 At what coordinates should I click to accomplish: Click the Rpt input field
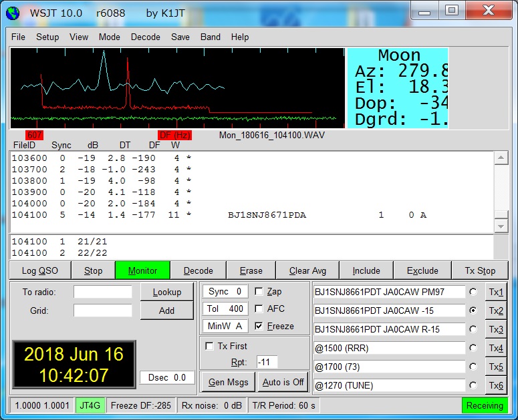tap(267, 363)
